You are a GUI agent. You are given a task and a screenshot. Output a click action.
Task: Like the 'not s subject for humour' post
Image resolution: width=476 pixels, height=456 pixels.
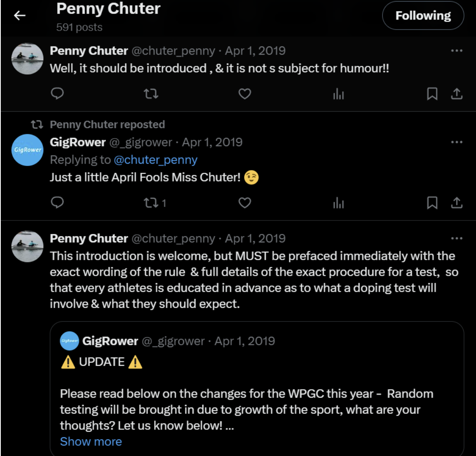[x=245, y=93]
